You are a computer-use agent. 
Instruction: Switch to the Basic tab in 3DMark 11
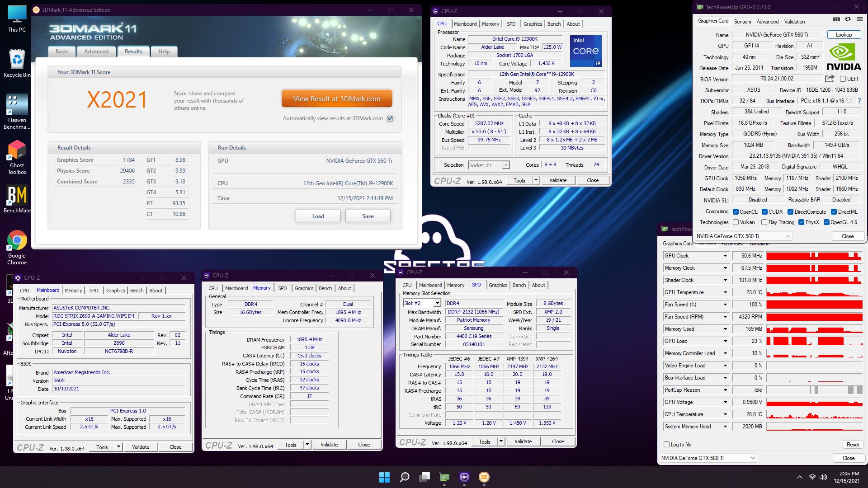point(62,52)
